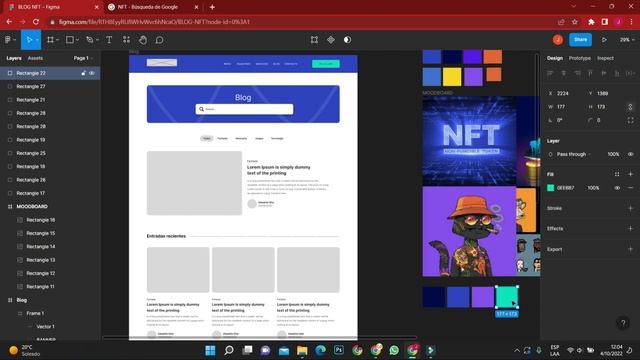Image resolution: width=640 pixels, height=360 pixels.
Task: Select the Text tool
Action: [109, 40]
